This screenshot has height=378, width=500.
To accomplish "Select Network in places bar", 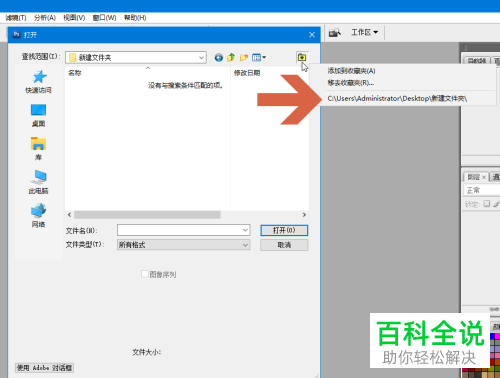I will tap(38, 215).
